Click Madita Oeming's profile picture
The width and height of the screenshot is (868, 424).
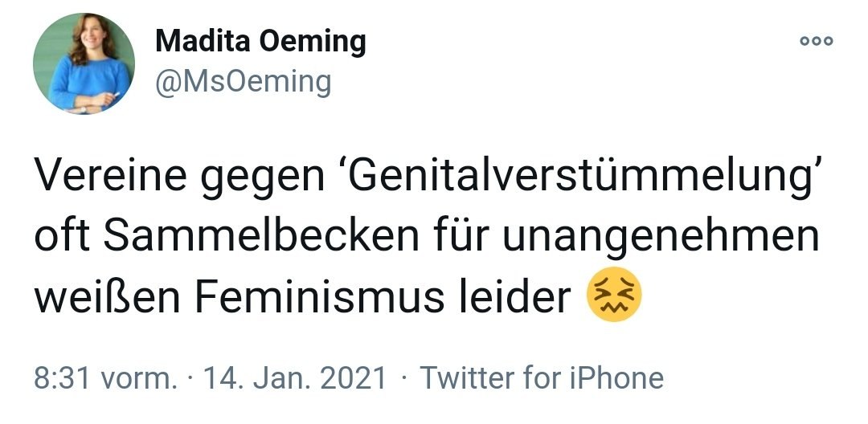click(x=84, y=63)
